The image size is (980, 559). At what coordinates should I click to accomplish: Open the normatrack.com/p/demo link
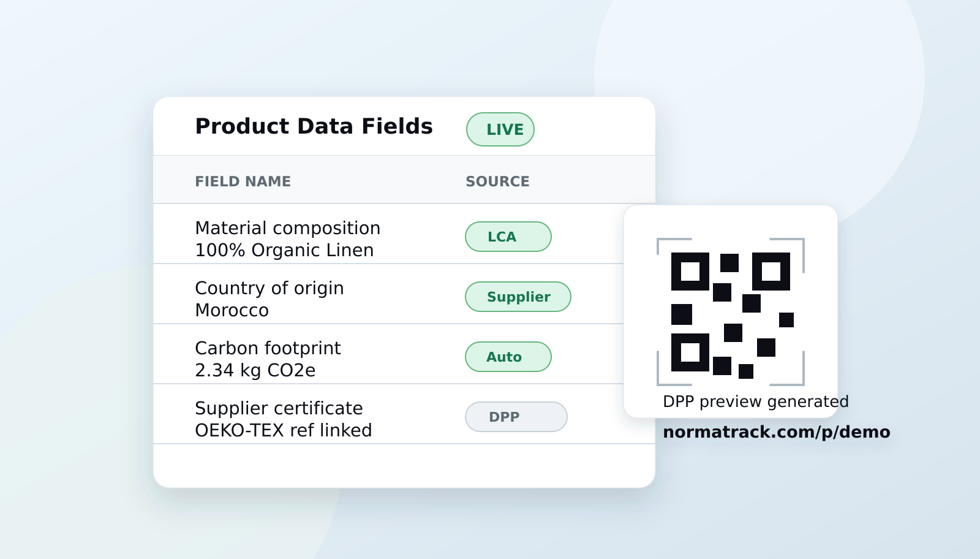coord(776,432)
